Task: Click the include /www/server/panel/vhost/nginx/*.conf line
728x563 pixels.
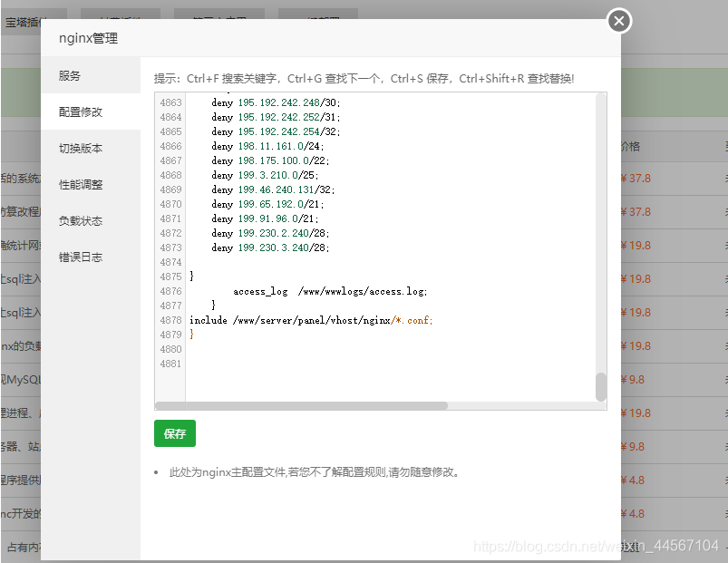Action: pyautogui.click(x=311, y=320)
